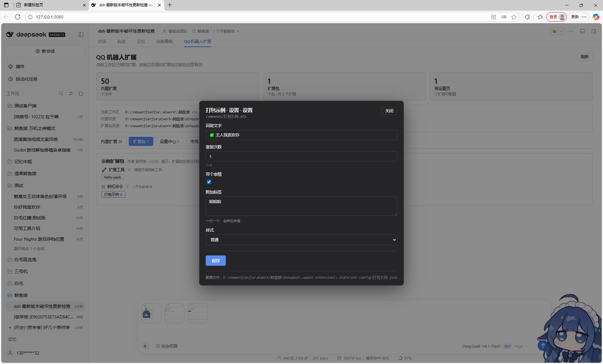Open browser tab actions menu icon

coord(6,5)
